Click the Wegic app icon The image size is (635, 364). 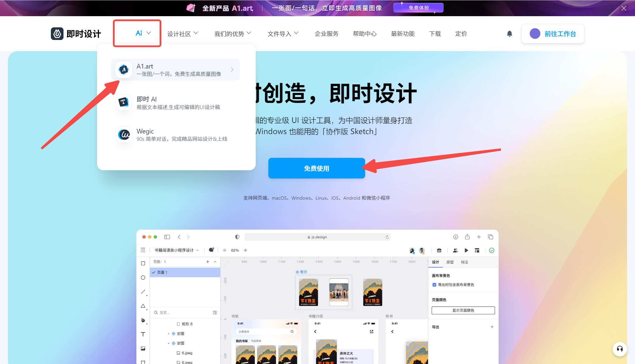(124, 135)
